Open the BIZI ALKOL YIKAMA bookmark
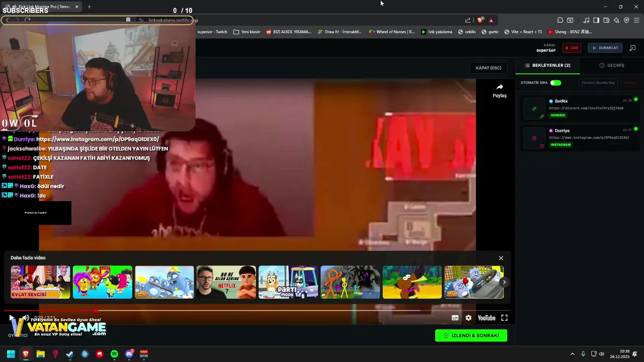The width and height of the screenshot is (644, 362). (x=289, y=32)
